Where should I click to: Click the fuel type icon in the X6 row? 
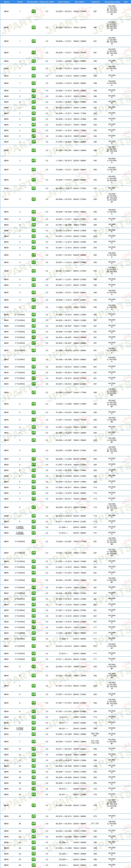click(34, 823)
